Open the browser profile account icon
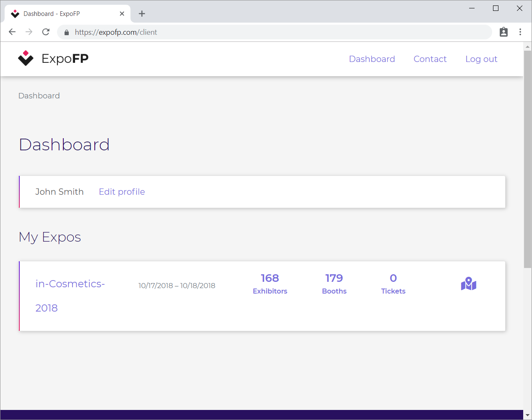The width and height of the screenshot is (532, 420). (x=504, y=32)
